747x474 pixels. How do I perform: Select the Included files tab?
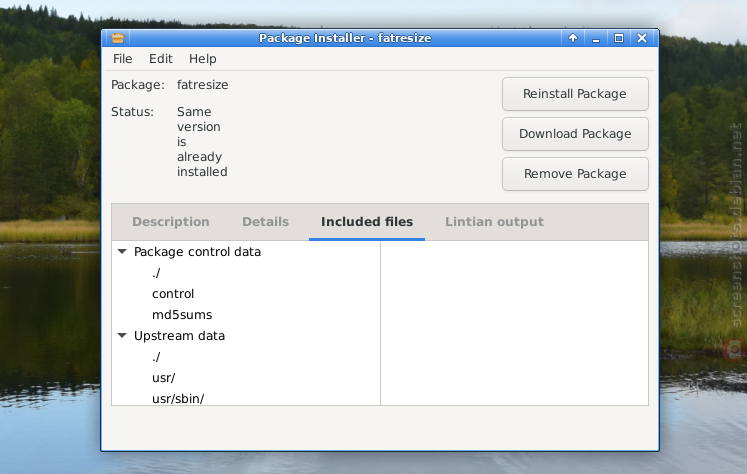coord(367,222)
